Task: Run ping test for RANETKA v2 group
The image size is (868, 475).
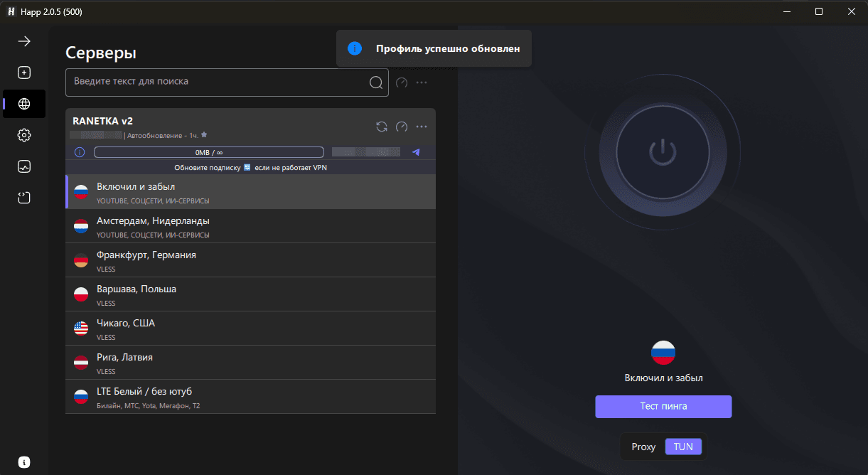Action: click(x=402, y=127)
